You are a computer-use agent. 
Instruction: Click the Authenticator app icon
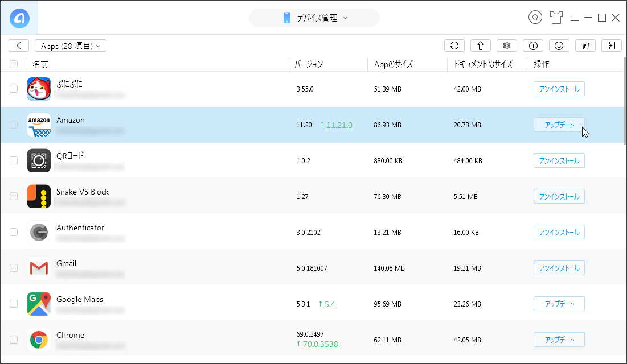tap(39, 231)
